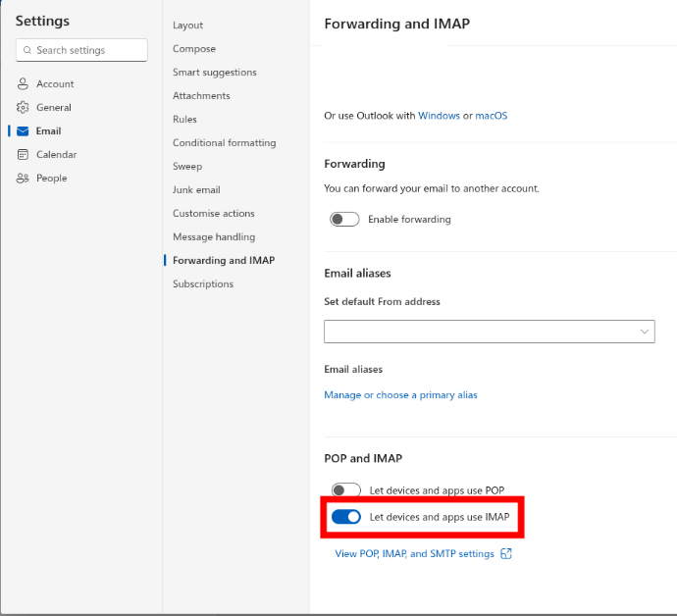Open Customise actions settings
The height and width of the screenshot is (616, 677).
pos(214,213)
